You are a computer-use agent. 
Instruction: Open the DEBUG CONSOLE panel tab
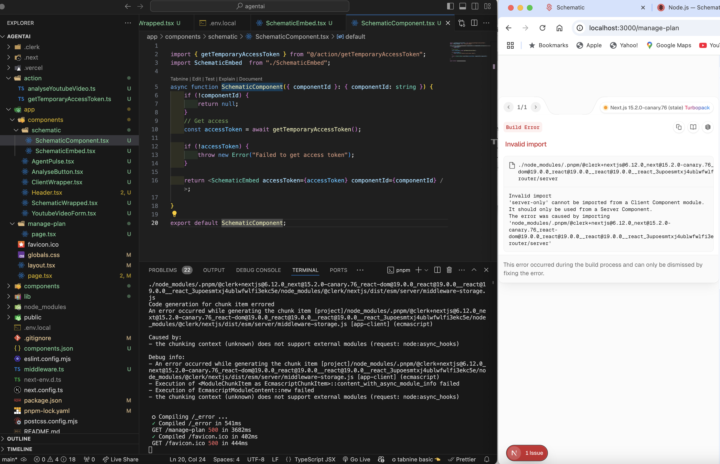pos(258,270)
